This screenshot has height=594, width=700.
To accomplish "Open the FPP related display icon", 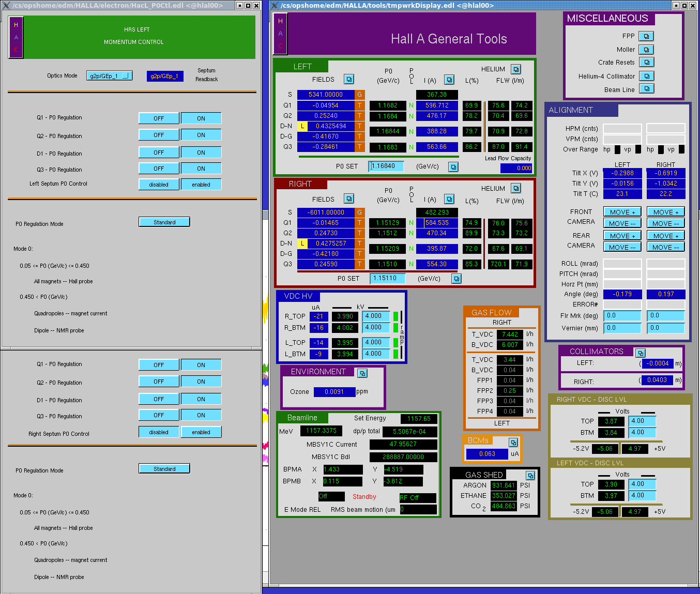I will click(646, 36).
